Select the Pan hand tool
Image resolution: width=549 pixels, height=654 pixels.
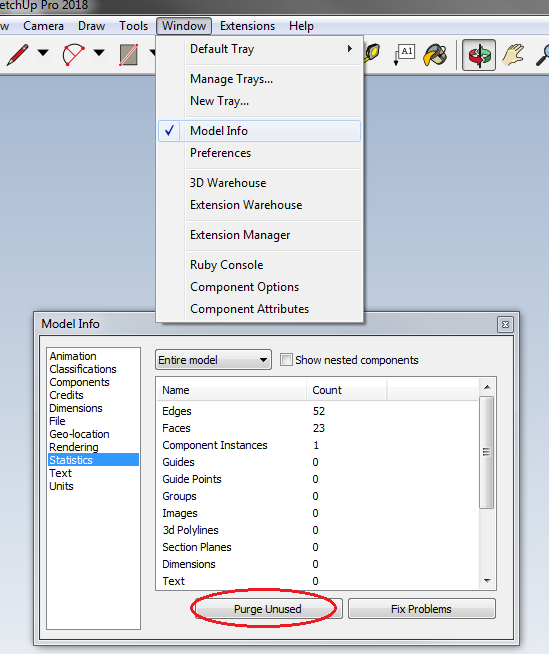click(x=514, y=55)
